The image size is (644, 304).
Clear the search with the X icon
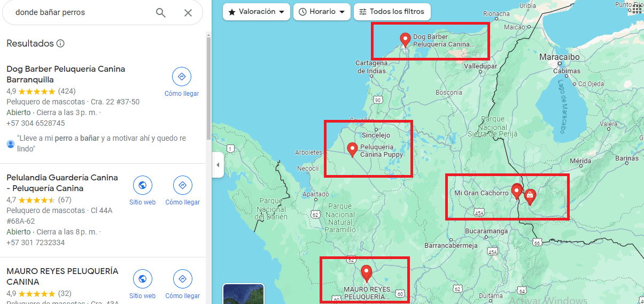(x=188, y=12)
